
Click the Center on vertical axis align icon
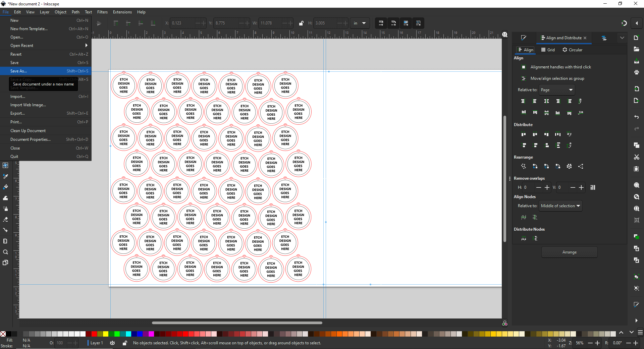546,101
